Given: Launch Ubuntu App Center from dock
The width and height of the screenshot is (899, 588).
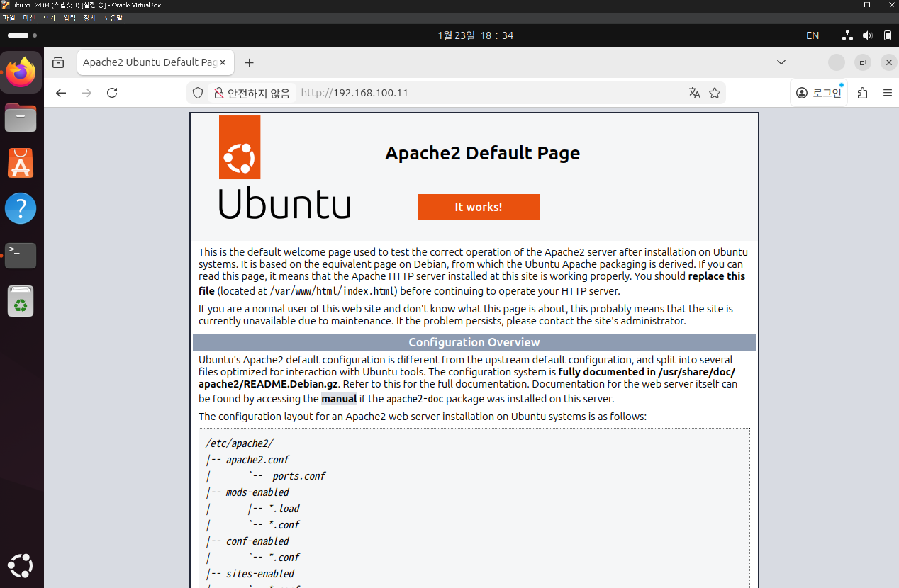Looking at the screenshot, I should coord(21,163).
